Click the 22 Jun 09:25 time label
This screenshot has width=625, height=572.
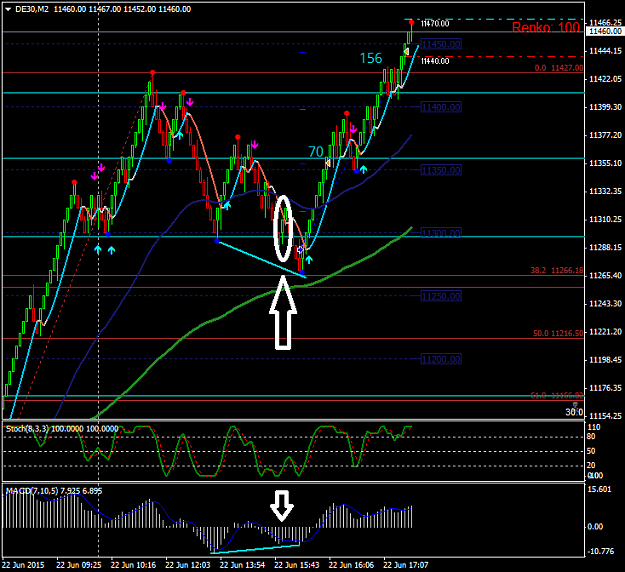(x=79, y=565)
